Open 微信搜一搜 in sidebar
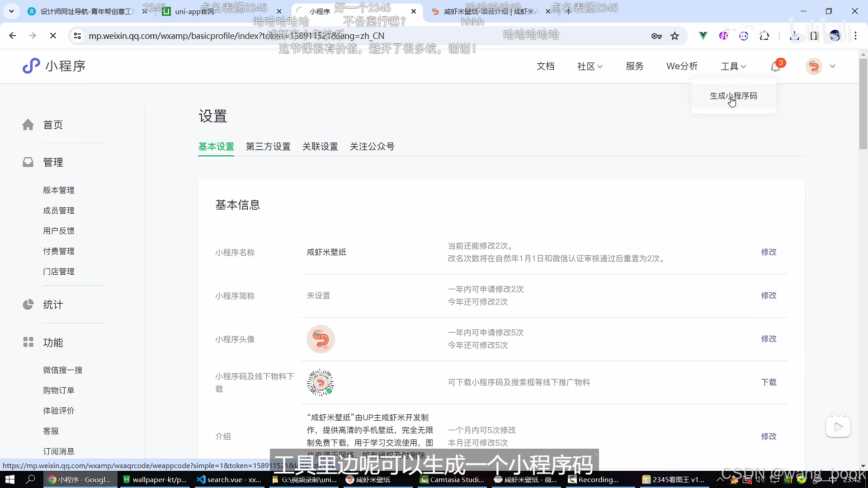The image size is (868, 488). (63, 370)
